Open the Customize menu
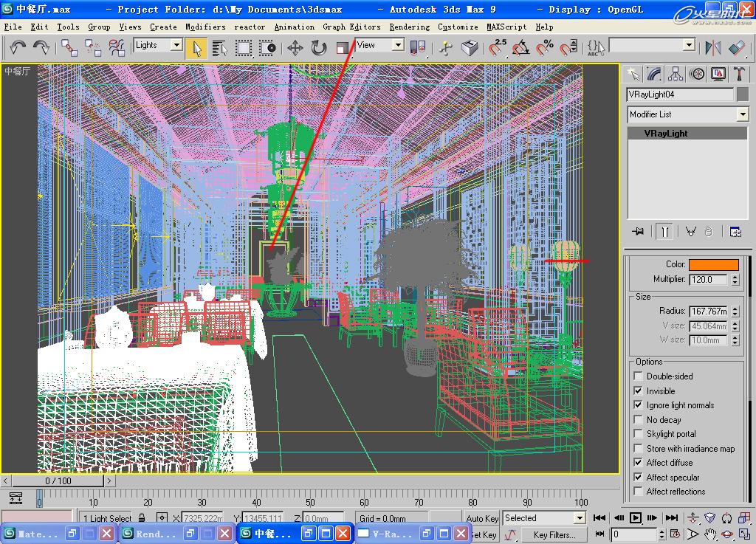 (x=458, y=27)
